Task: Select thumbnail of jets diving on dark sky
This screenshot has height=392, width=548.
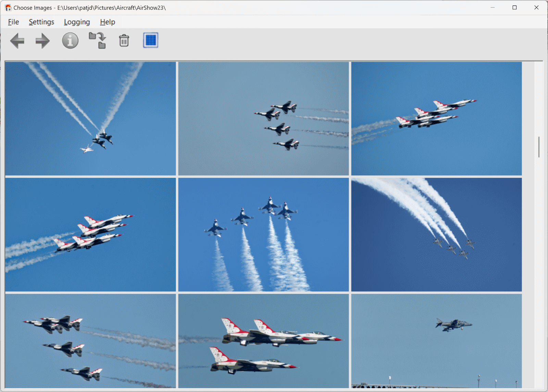Action: (436, 235)
